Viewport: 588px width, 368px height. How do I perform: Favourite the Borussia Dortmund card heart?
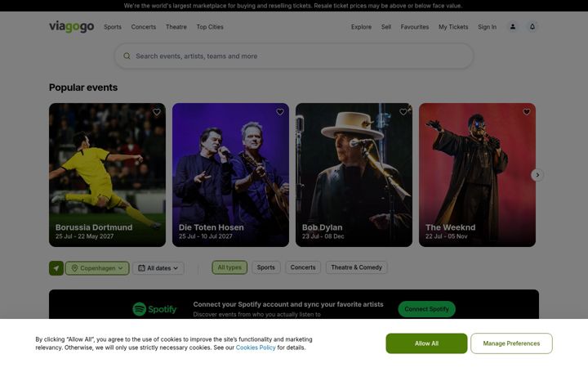click(x=157, y=112)
